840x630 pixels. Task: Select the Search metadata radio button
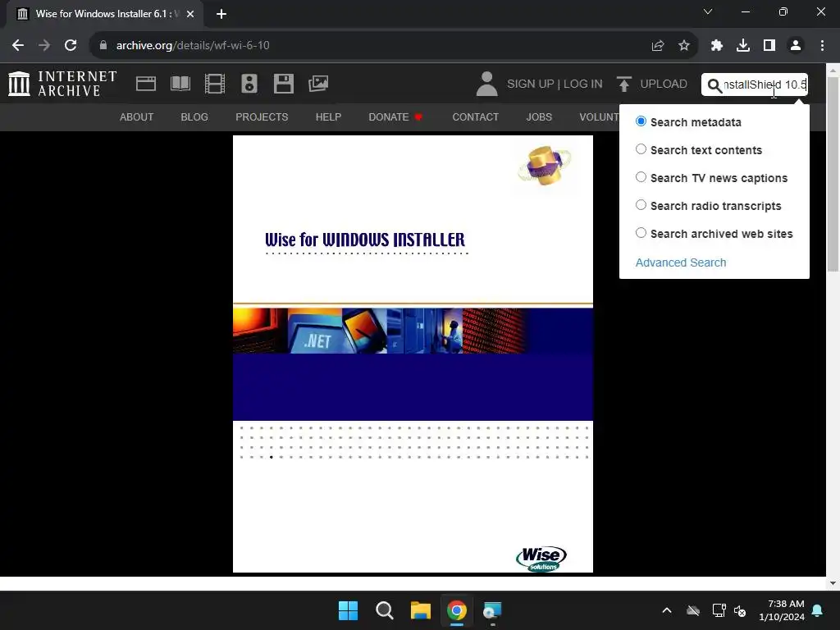pos(641,121)
